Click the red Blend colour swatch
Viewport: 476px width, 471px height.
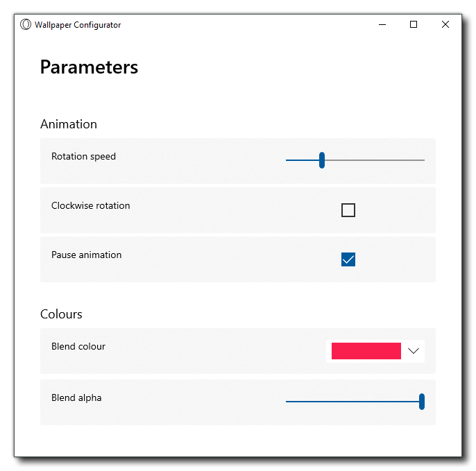click(366, 351)
